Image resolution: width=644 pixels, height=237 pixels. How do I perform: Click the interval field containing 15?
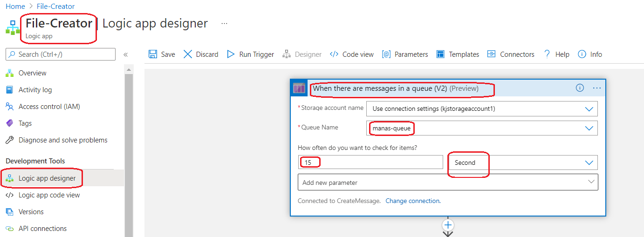pos(370,163)
